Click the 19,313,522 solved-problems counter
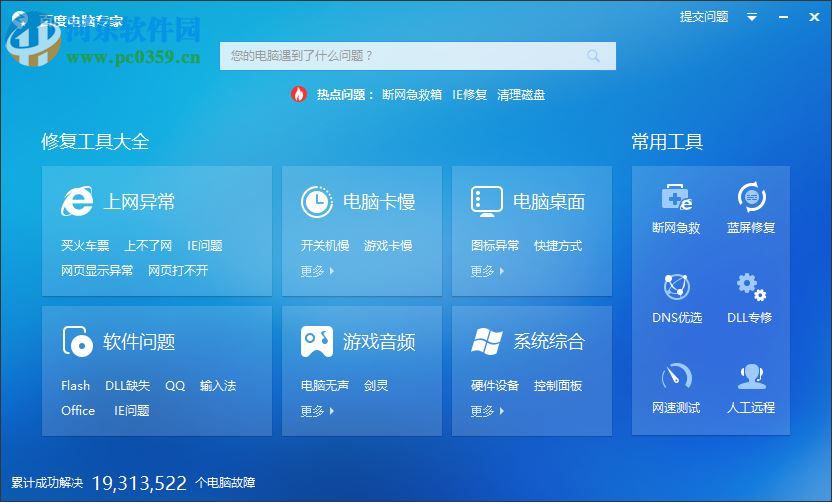Screen dimensions: 832x502 tap(140, 483)
